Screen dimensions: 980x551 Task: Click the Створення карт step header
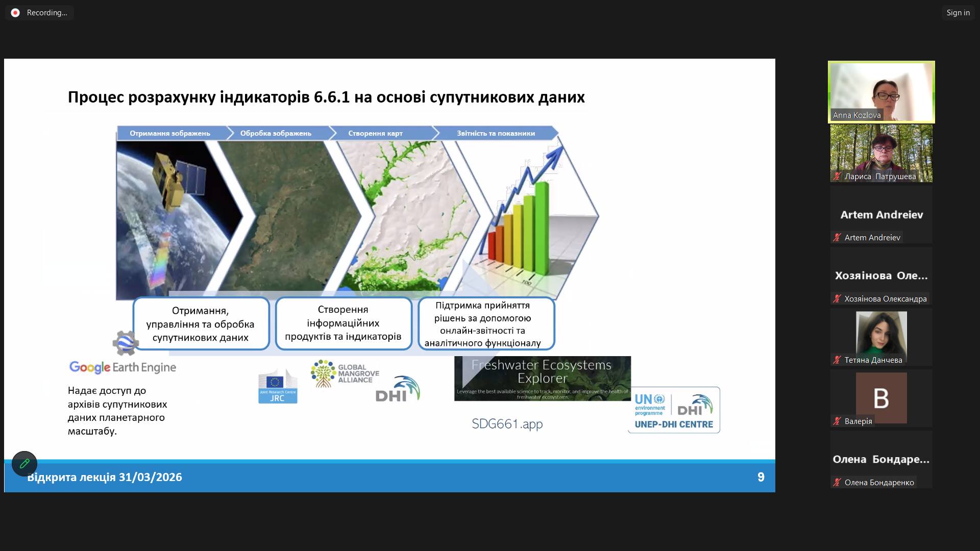pyautogui.click(x=375, y=133)
